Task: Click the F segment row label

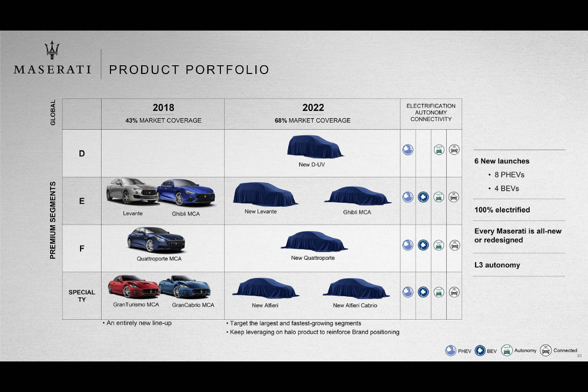Action: coord(82,249)
